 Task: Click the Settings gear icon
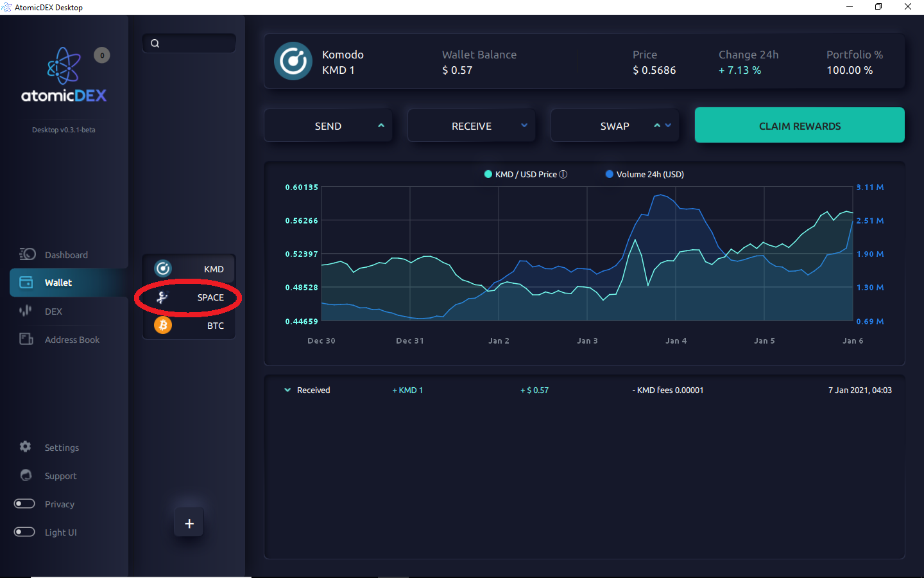(26, 446)
